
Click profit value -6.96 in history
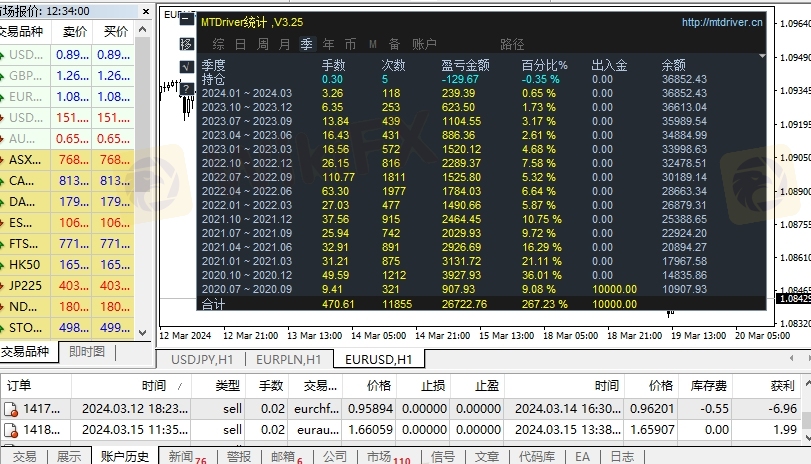(782, 409)
